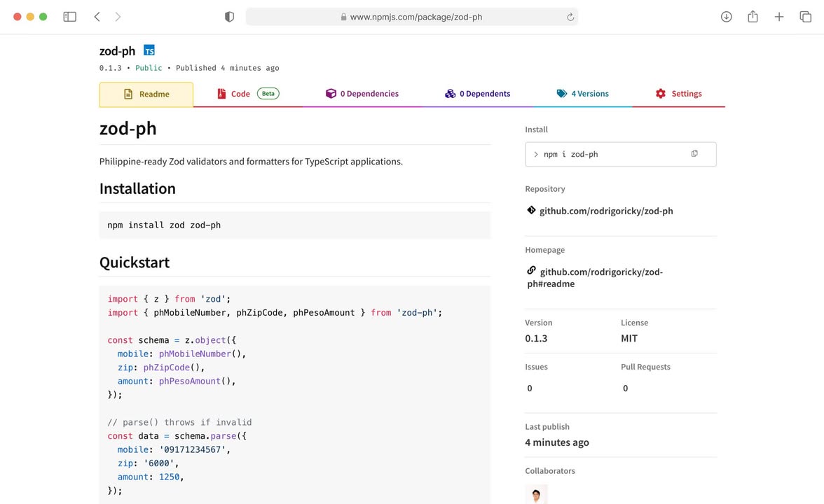The width and height of the screenshot is (824, 504).
Task: Open the github.com/rodrigoricky/zod-ph repository link
Action: 606,211
